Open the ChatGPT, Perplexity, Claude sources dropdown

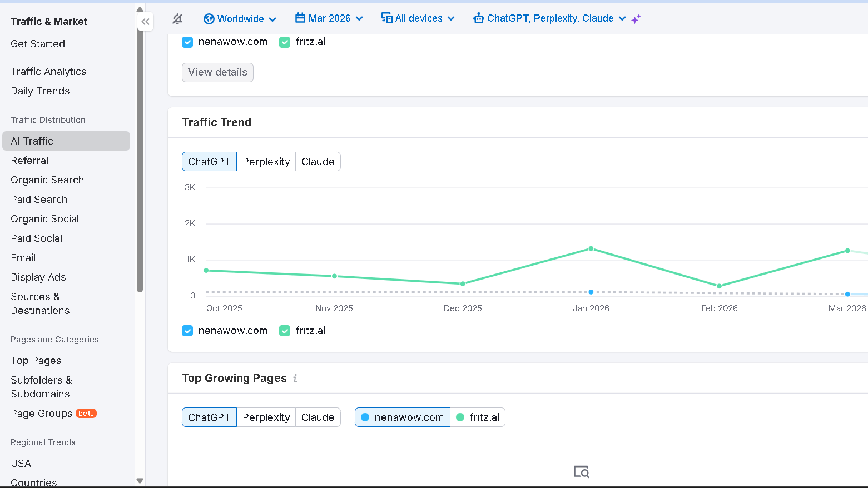[x=549, y=18]
